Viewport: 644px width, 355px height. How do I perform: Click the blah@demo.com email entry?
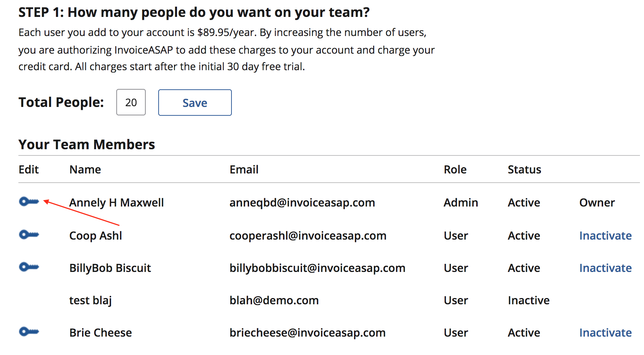[274, 300]
